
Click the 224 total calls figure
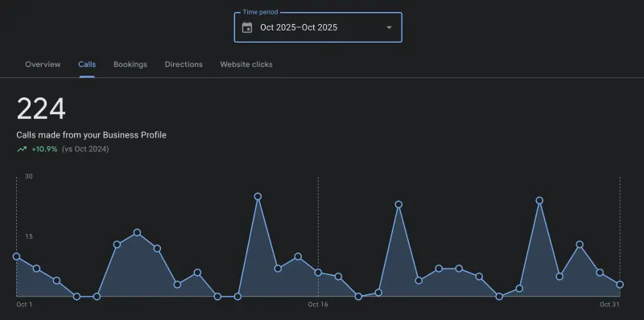pyautogui.click(x=41, y=109)
